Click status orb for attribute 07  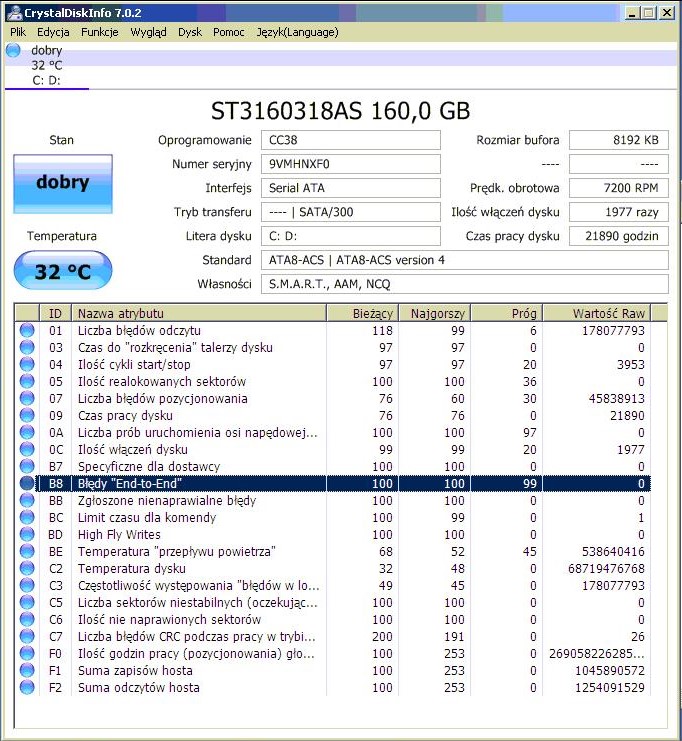tap(27, 398)
